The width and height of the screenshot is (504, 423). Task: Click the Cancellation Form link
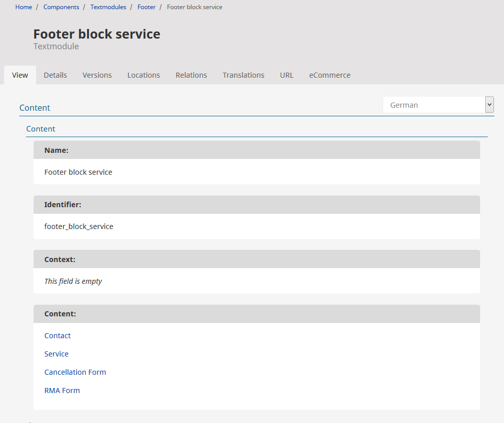point(75,372)
